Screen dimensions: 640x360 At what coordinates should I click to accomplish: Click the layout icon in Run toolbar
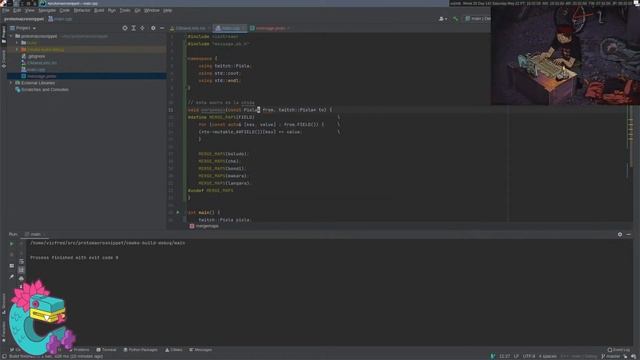click(x=11, y=266)
